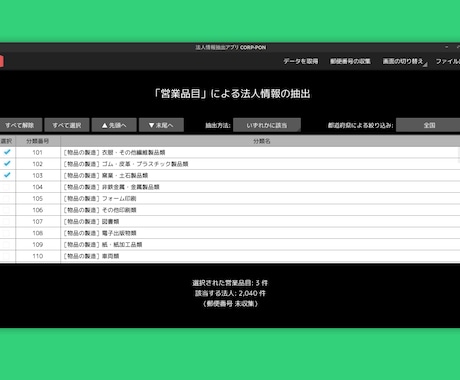Open the 郵便番号の収集 menu item
The width and height of the screenshot is (460, 380).
[350, 61]
